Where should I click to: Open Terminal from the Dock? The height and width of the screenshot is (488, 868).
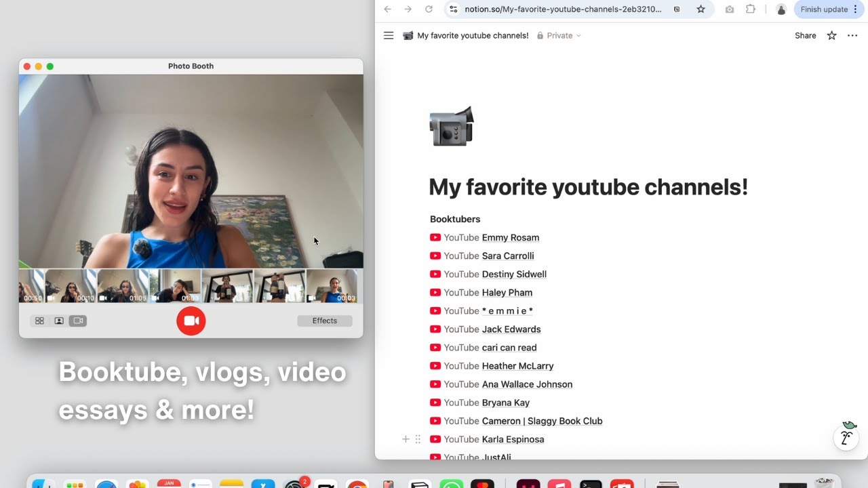pos(591,483)
